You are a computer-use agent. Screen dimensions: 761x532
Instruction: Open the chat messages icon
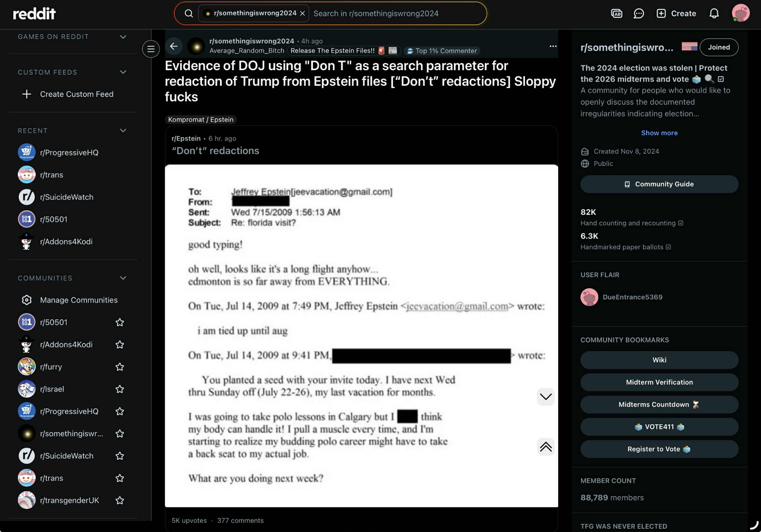tap(638, 14)
